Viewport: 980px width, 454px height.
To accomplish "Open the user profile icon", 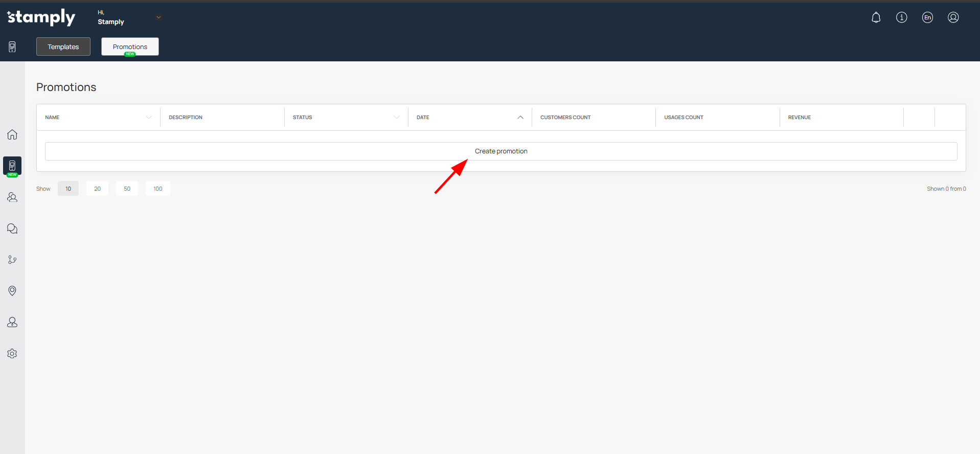I will (953, 17).
